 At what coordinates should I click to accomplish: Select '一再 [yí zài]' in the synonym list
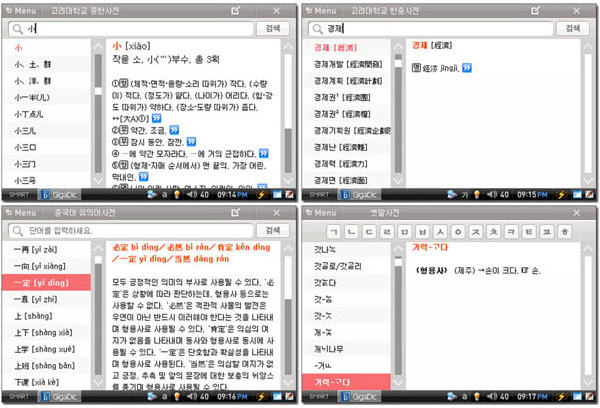[x=46, y=250]
